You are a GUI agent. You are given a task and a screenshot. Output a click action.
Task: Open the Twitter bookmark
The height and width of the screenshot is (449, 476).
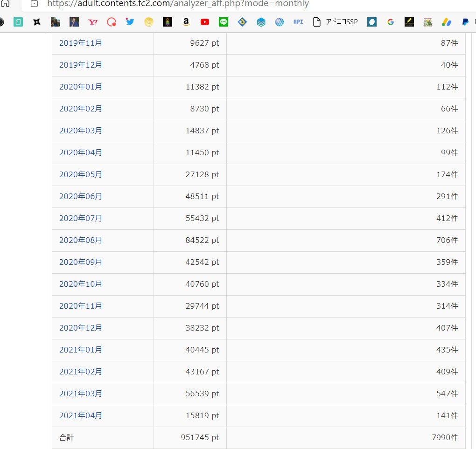[130, 22]
